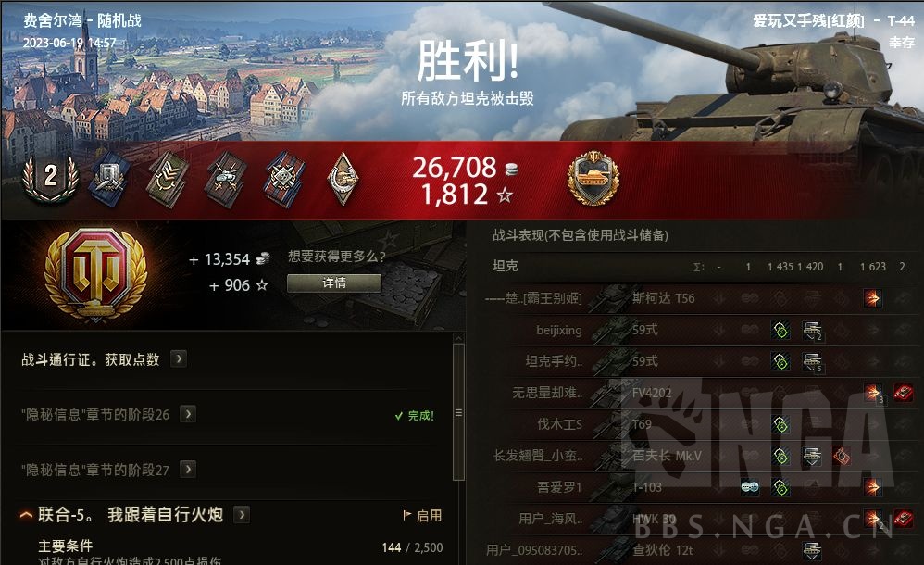924x565 pixels.
Task: Click the crossed medal with blue ribbon stripes
Action: [x=284, y=180]
